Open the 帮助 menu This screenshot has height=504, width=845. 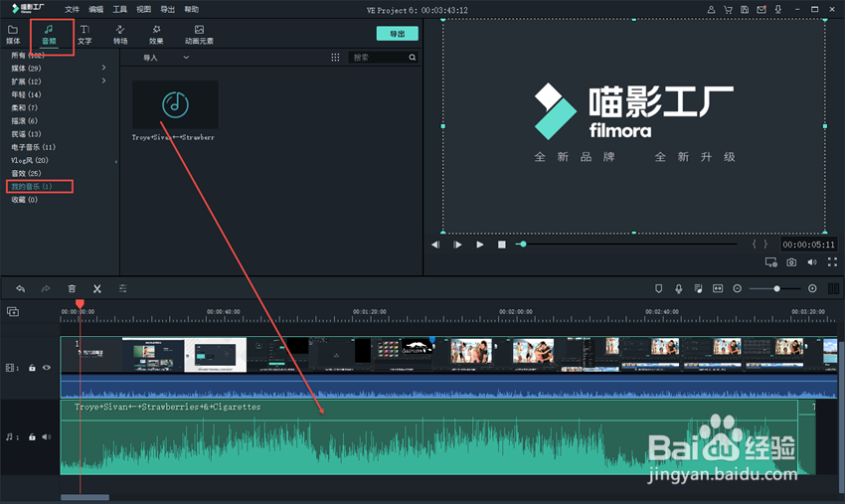191,10
